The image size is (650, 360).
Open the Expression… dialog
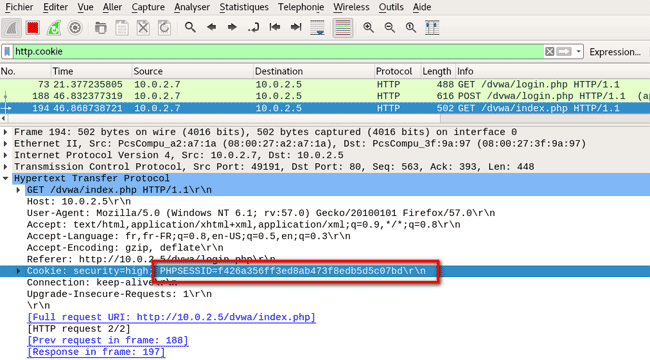tap(615, 52)
